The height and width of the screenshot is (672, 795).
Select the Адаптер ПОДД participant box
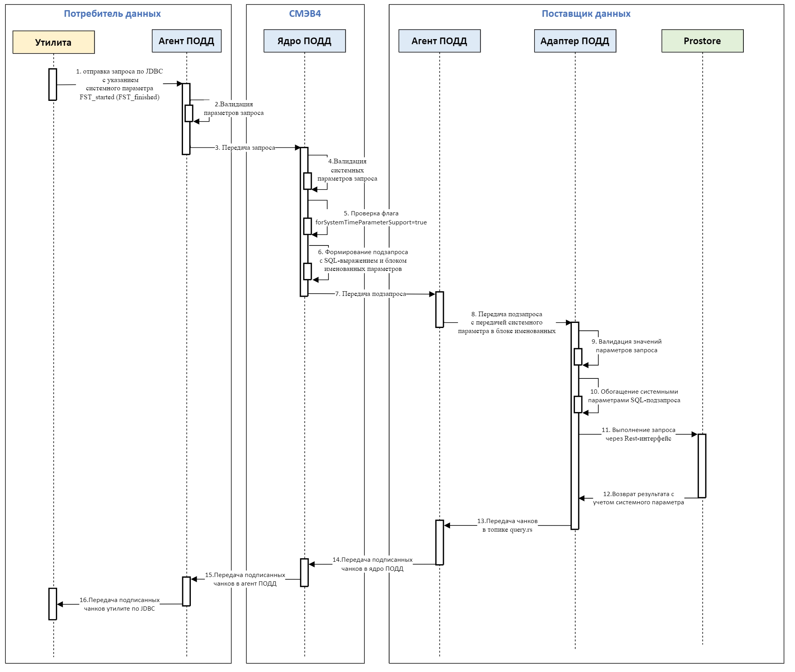(x=574, y=41)
